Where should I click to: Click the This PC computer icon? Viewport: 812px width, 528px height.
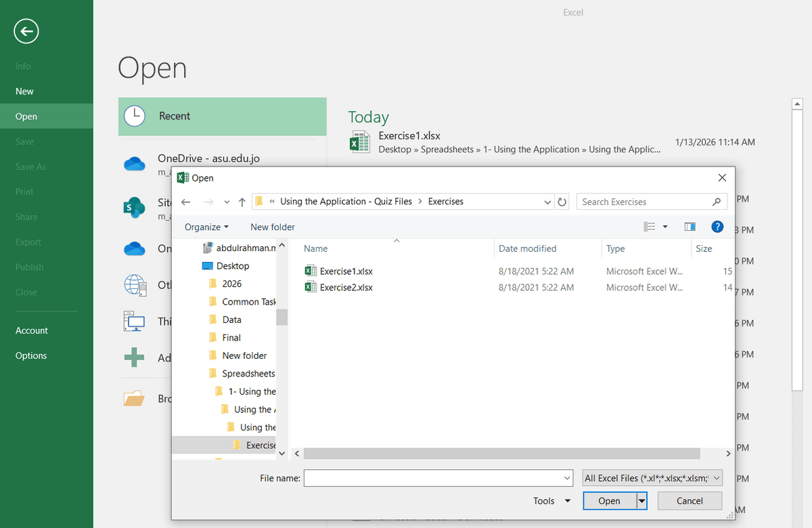tap(135, 321)
